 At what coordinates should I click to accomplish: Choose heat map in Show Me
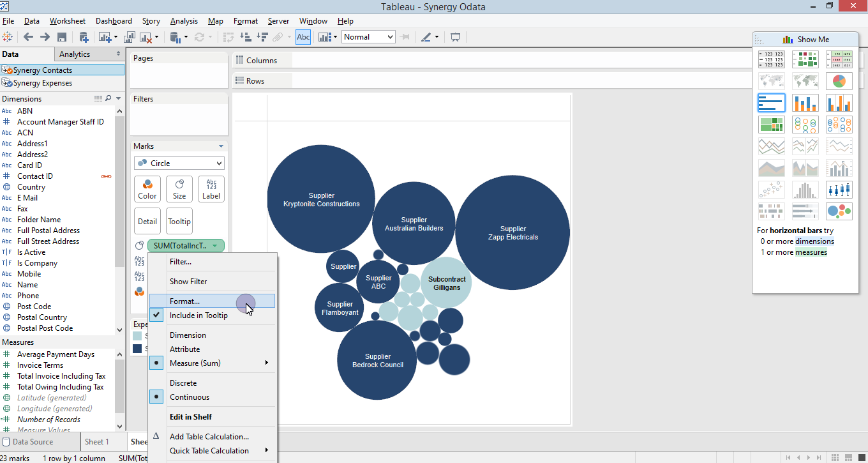click(805, 59)
